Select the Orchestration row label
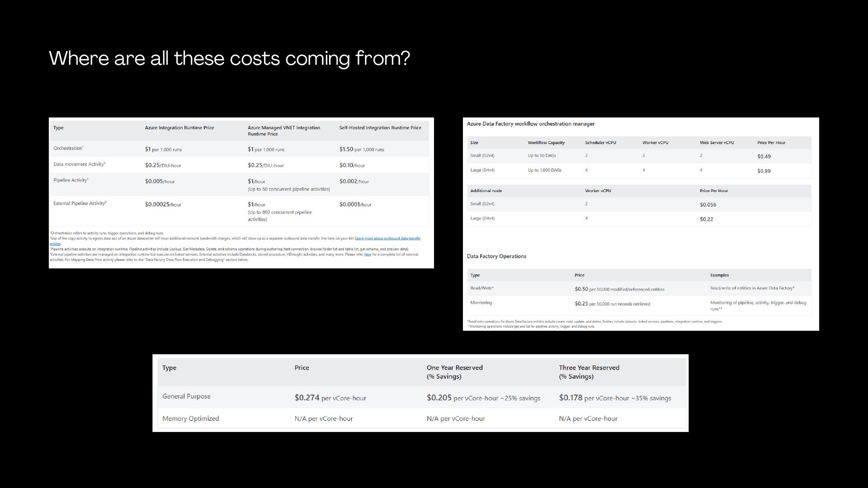This screenshot has height=488, width=868. click(68, 148)
